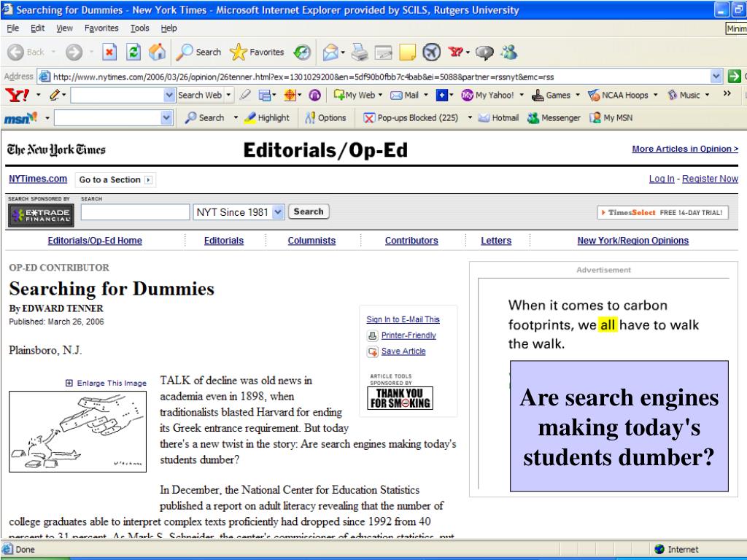Open the NYT Since 1981 dropdown
Screen dimensions: 747x560
278,212
